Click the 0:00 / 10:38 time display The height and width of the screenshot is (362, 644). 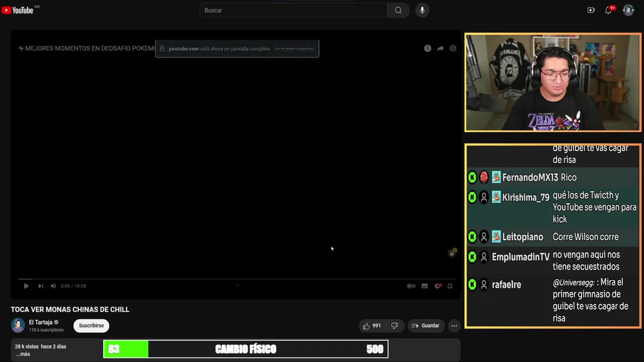73,286
